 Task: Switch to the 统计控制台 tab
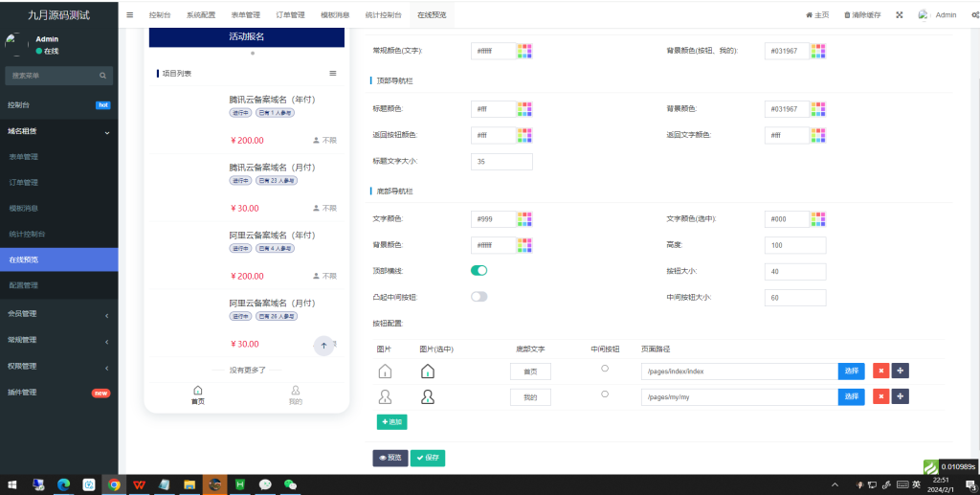pos(384,15)
